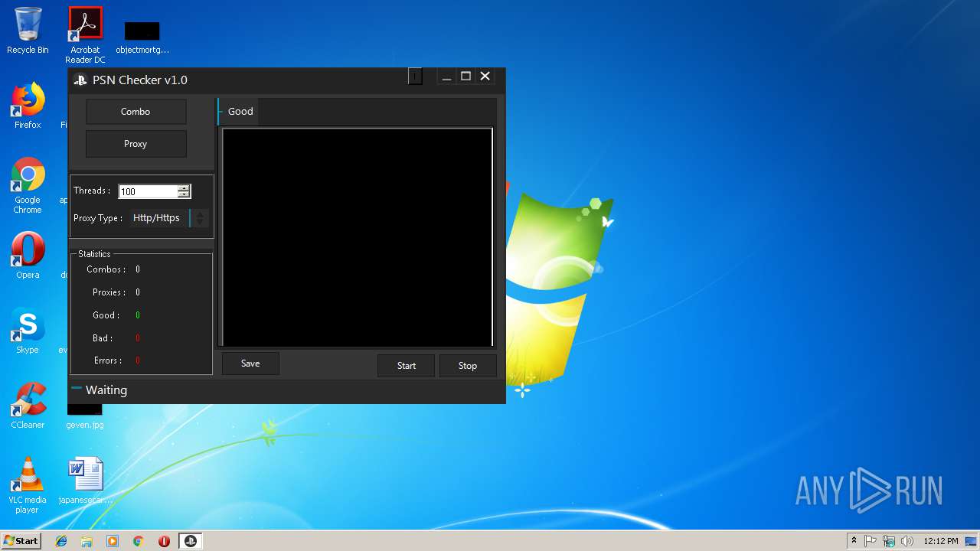The height and width of the screenshot is (551, 980).
Task: Select the objectmortg desktop file
Action: pyautogui.click(x=142, y=37)
